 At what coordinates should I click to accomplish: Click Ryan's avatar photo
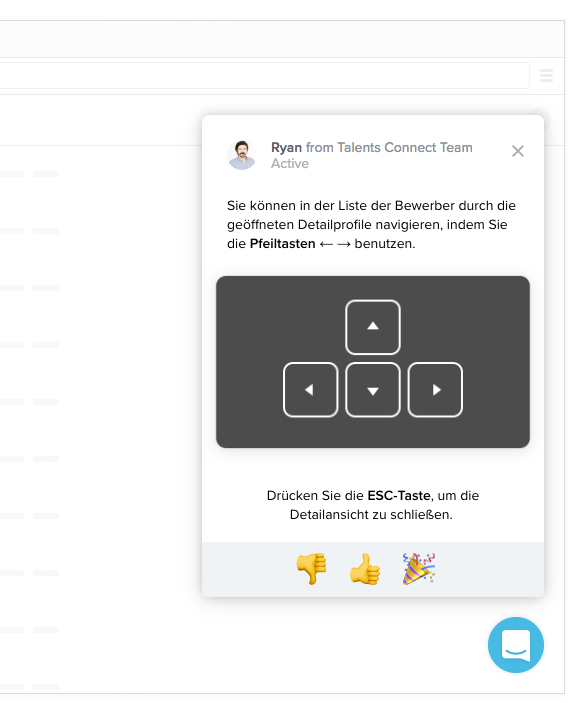coord(242,155)
